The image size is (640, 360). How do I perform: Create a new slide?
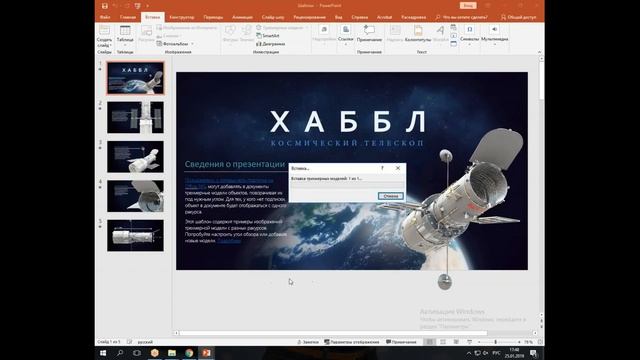[104, 36]
